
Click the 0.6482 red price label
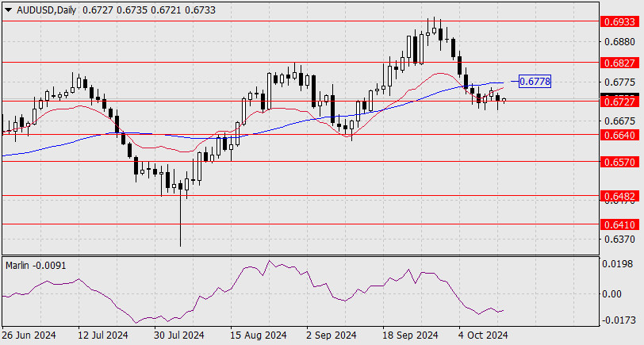620,197
